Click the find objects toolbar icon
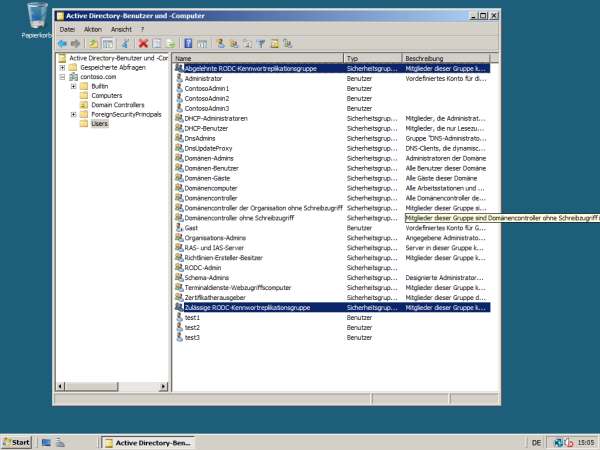The height and width of the screenshot is (450, 600). click(x=274, y=44)
